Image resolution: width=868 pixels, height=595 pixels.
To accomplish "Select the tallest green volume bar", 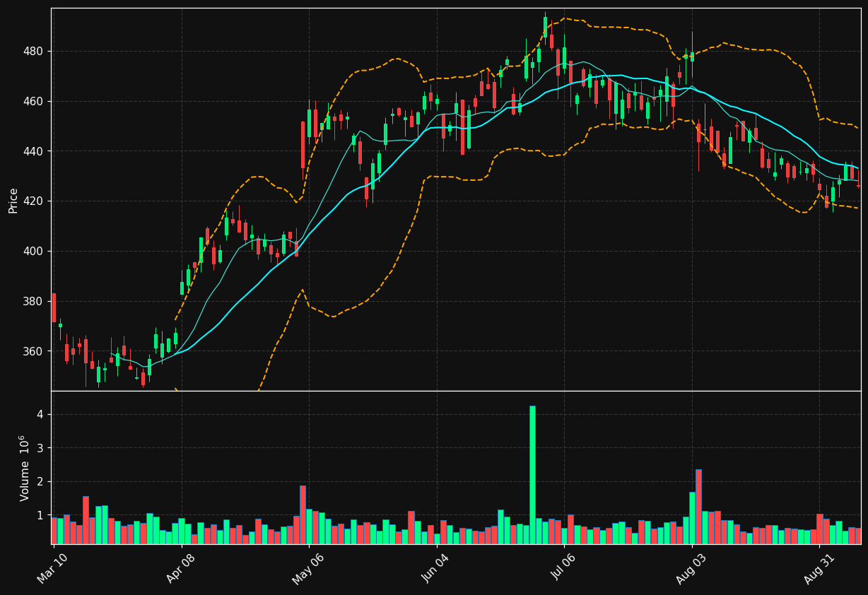I will coord(532,475).
